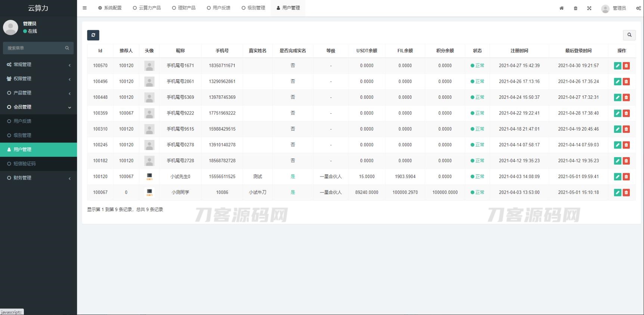Collapse the 会员管理 sidebar section
The height and width of the screenshot is (315, 644).
coord(38,107)
